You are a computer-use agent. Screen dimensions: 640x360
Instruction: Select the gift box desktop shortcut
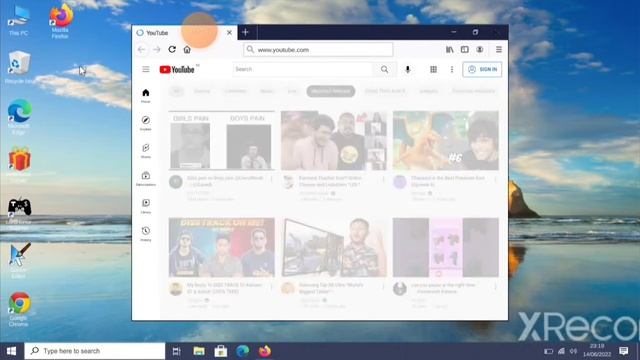pyautogui.click(x=19, y=164)
